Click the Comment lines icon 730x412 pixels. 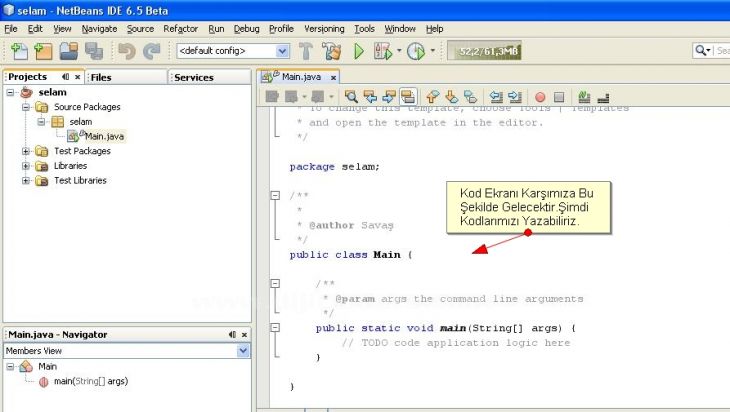coord(584,97)
